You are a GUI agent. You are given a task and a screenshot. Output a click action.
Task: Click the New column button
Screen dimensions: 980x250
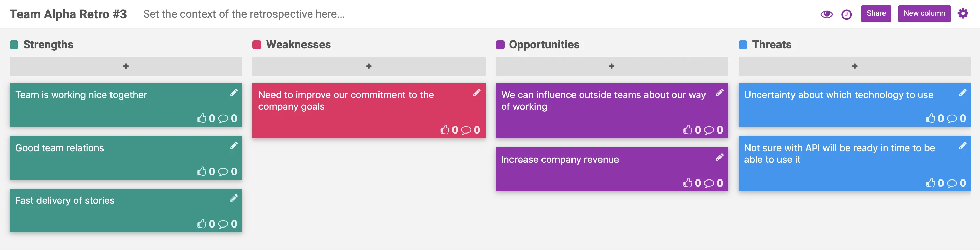pyautogui.click(x=924, y=13)
